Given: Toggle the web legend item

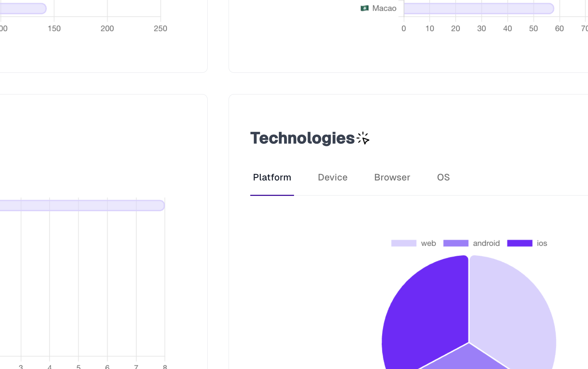Looking at the screenshot, I should pyautogui.click(x=413, y=243).
